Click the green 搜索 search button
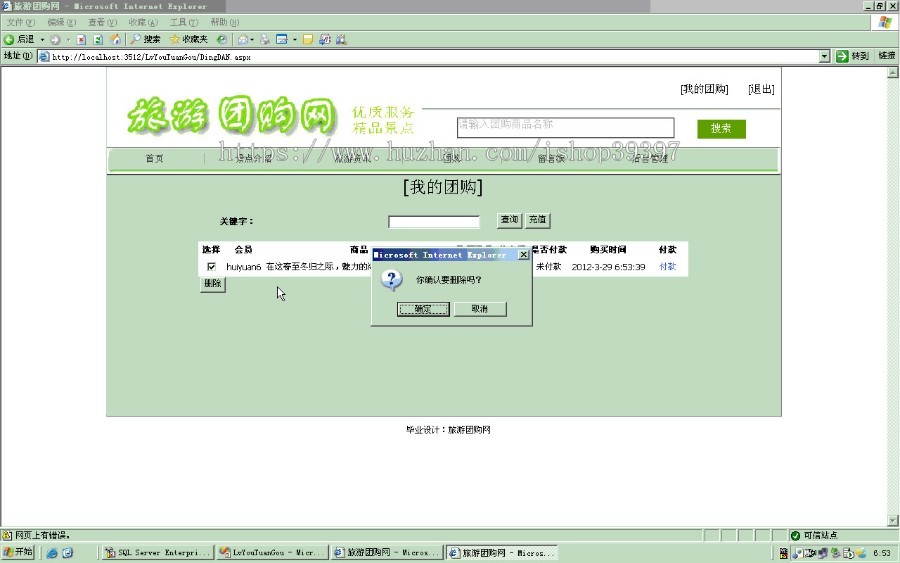The image size is (900, 563). point(721,129)
